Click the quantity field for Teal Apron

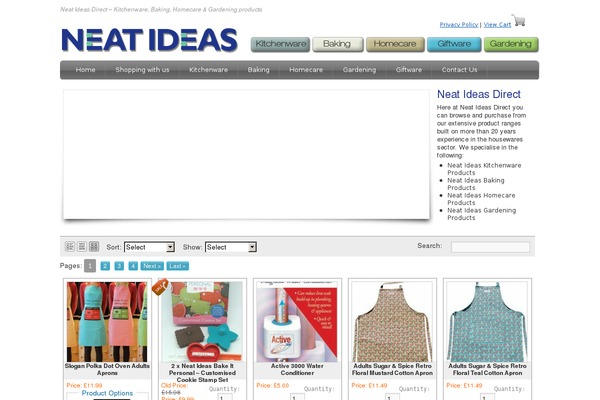488,397
